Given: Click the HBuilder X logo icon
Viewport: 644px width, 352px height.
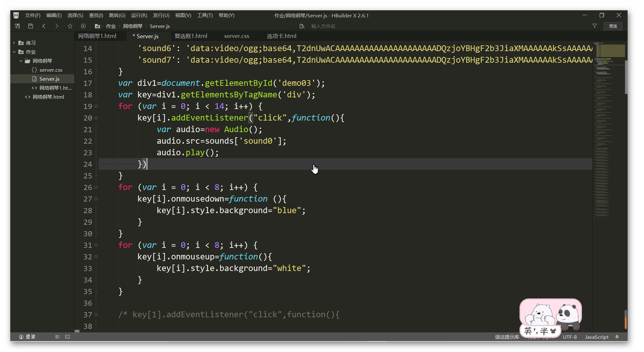Looking at the screenshot, I should 16,15.
